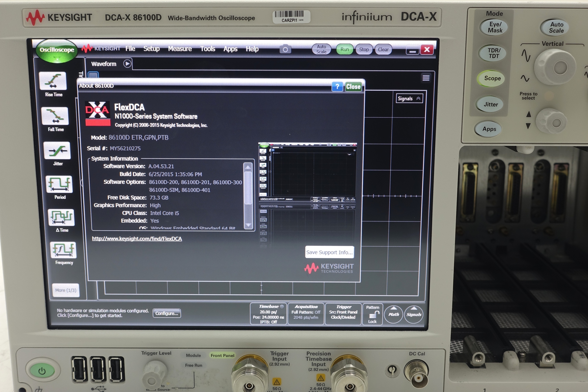Select the Period measurement icon
Viewport: 588px width, 392px height.
pos(59,184)
